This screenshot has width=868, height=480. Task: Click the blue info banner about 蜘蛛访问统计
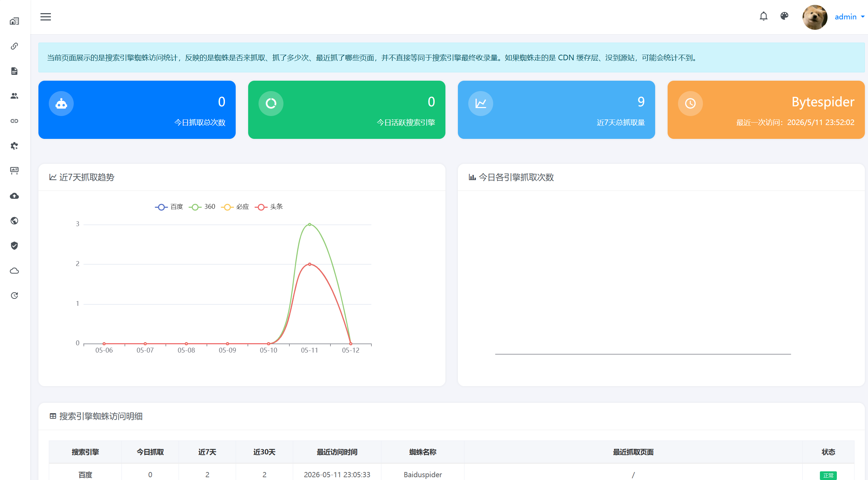coord(451,57)
